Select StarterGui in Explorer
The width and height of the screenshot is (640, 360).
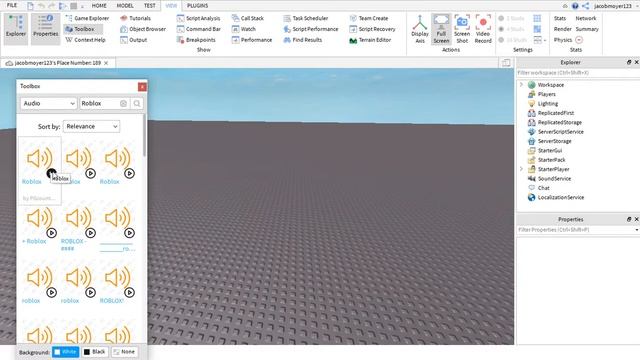click(549, 151)
